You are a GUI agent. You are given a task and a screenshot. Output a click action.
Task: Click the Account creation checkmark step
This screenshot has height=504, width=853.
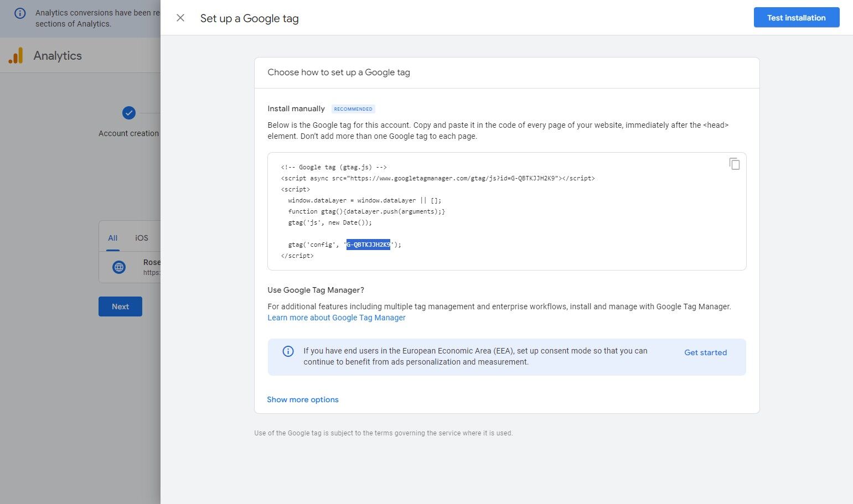[128, 113]
